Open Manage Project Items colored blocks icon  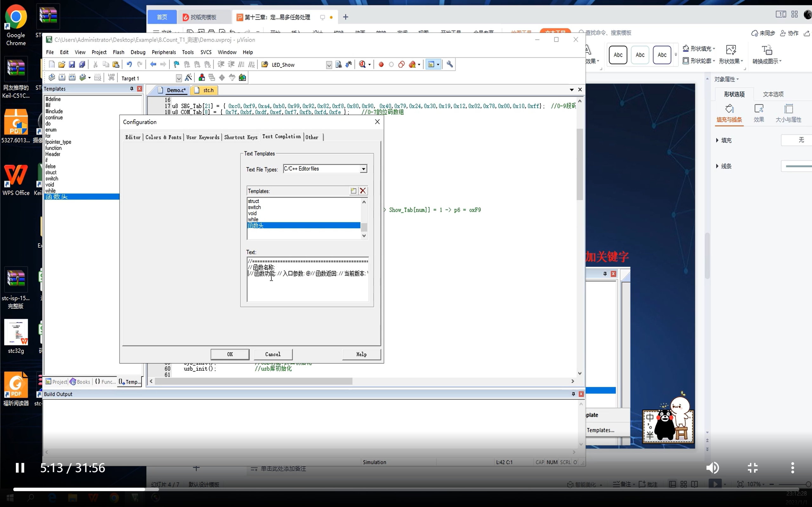coord(202,78)
